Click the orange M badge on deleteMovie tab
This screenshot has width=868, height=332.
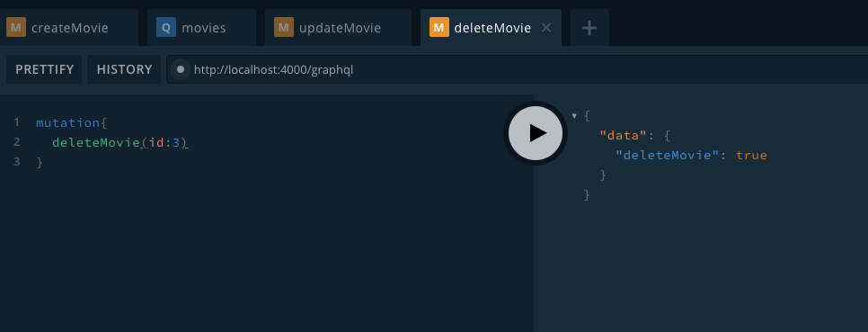pyautogui.click(x=439, y=27)
